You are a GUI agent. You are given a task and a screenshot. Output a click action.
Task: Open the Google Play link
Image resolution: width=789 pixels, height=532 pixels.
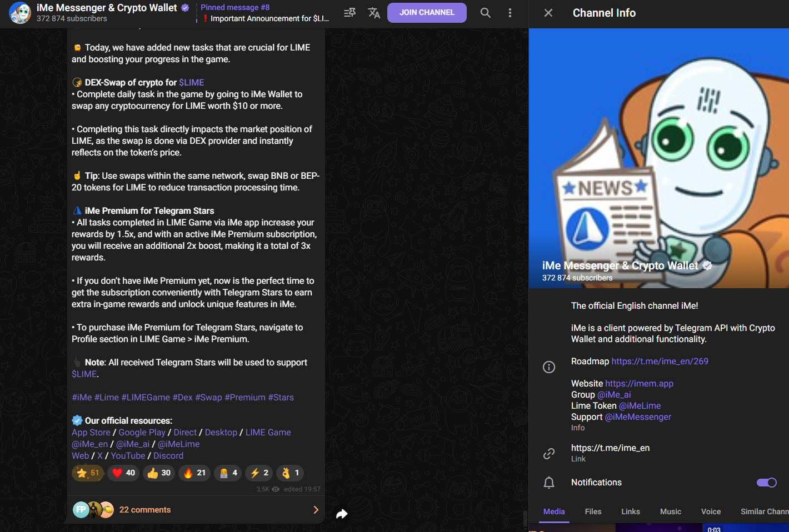pyautogui.click(x=142, y=433)
